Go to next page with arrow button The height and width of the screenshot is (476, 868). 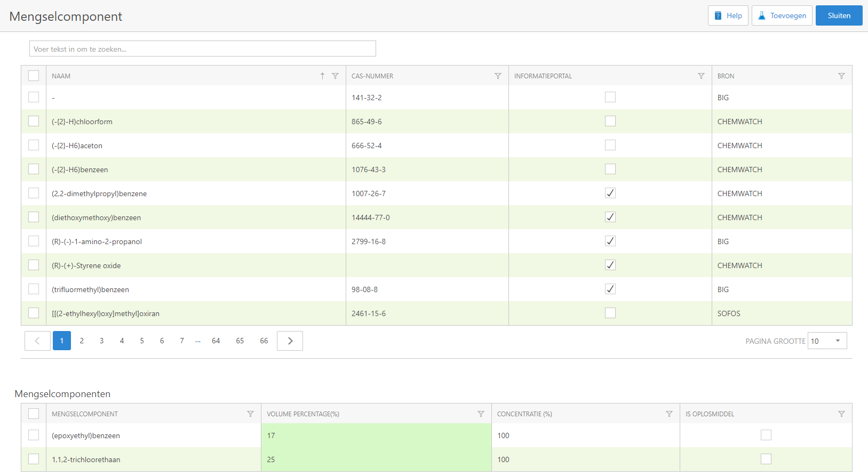pos(290,341)
